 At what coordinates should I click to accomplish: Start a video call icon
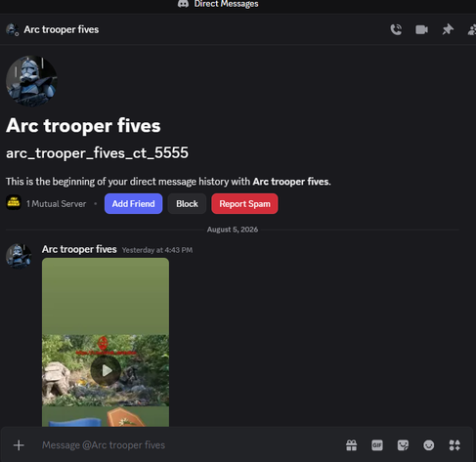[x=421, y=29]
